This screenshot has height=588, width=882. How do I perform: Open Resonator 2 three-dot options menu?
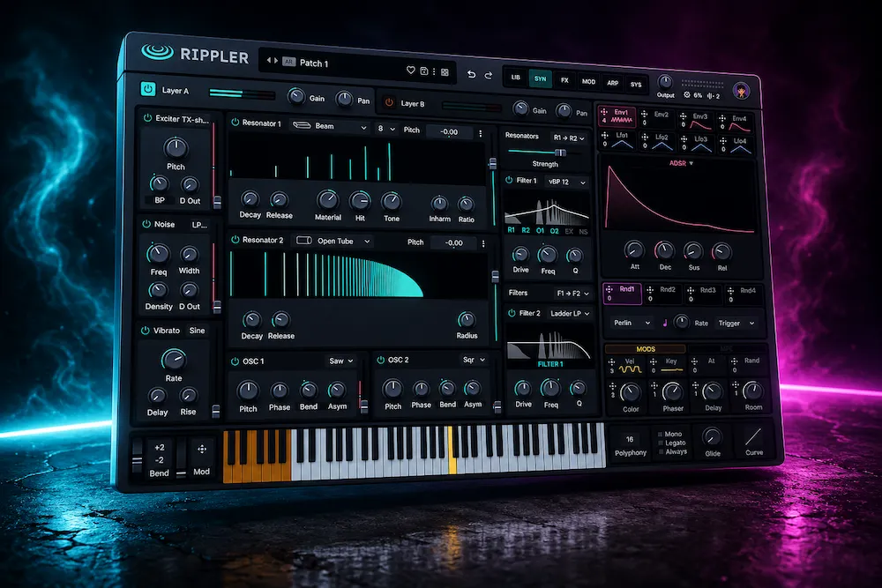483,243
